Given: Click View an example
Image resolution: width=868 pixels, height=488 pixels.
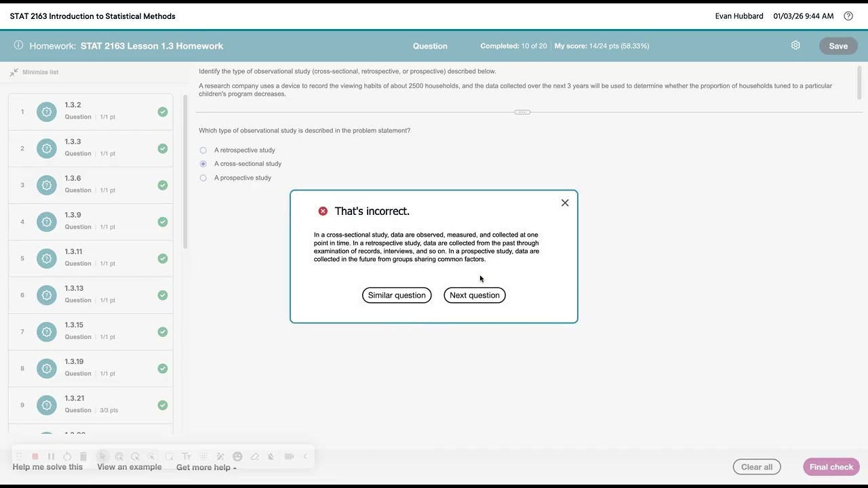Looking at the screenshot, I should click(x=130, y=467).
